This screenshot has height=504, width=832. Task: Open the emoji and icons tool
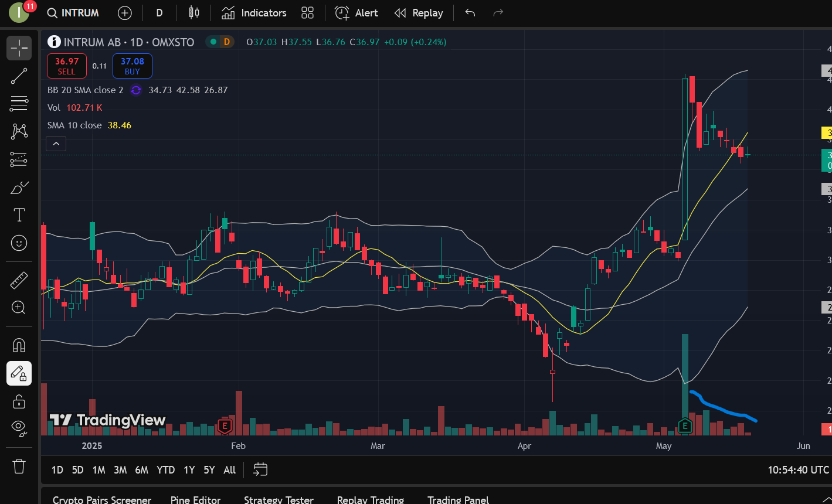(19, 243)
